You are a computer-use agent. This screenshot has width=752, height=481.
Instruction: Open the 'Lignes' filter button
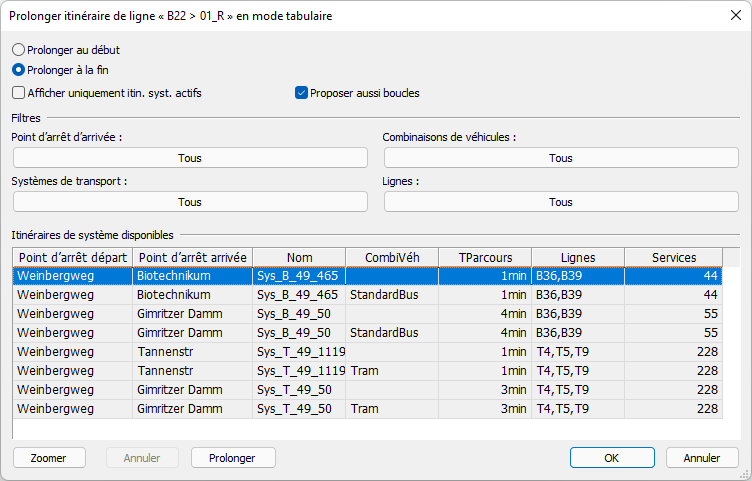[561, 202]
